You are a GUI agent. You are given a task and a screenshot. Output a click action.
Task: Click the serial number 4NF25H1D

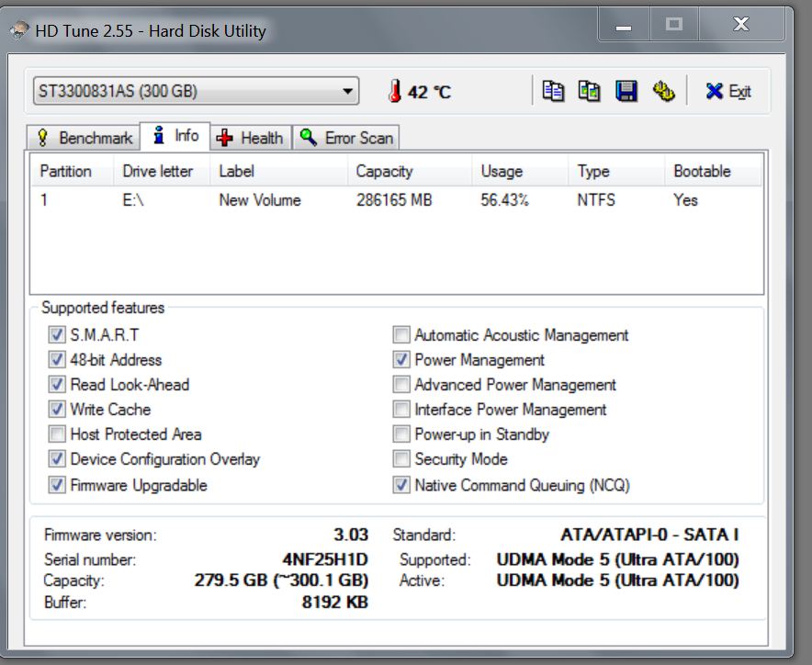click(x=325, y=559)
